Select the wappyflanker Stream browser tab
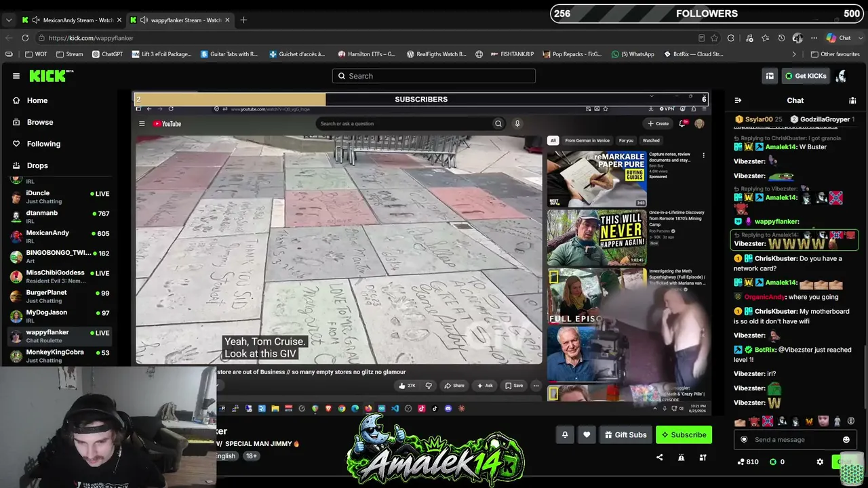Screen dimensions: 868x488 [x=180, y=20]
